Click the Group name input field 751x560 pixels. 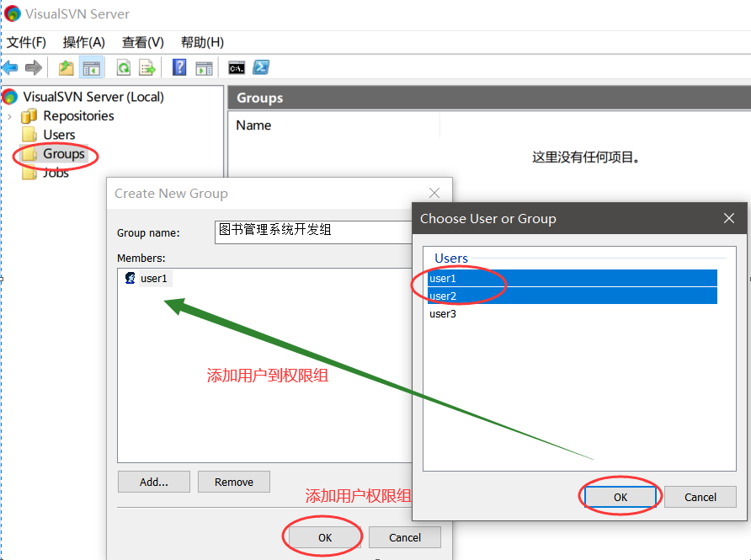[313, 232]
